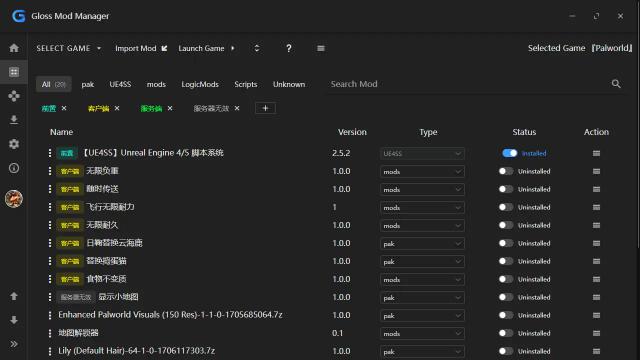The width and height of the screenshot is (640, 360).
Task: Open action menu for 无限负重 mod
Action: click(596, 171)
